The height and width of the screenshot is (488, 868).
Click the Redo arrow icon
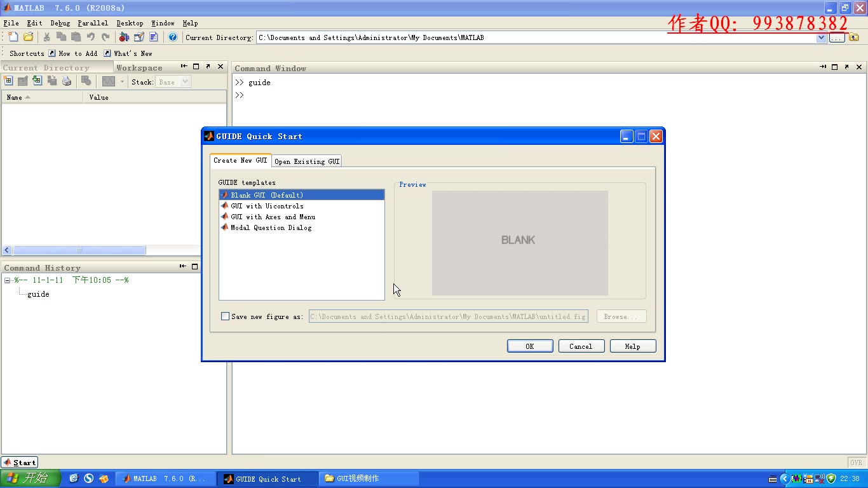pos(105,37)
